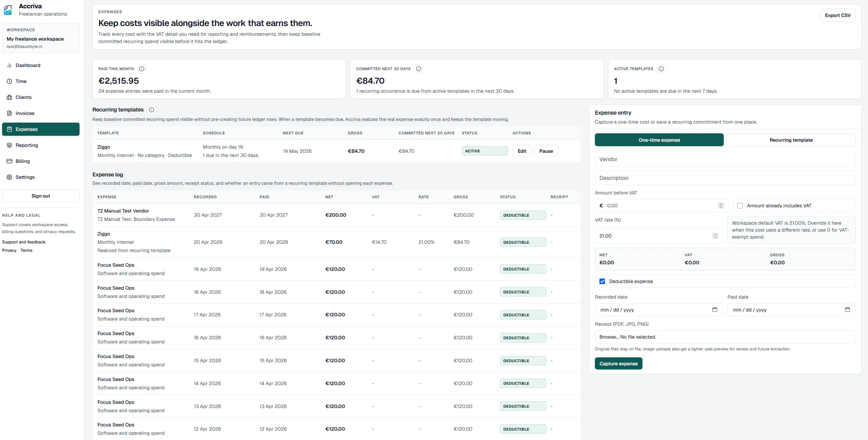The image size is (868, 440).
Task: Uncheck the Deductible expense checkbox
Action: (x=602, y=281)
